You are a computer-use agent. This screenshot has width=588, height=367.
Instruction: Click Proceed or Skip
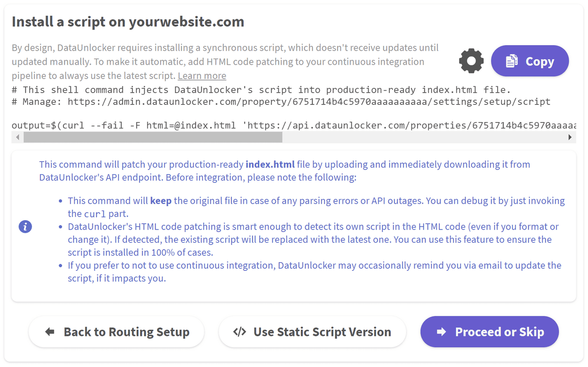pos(489,332)
